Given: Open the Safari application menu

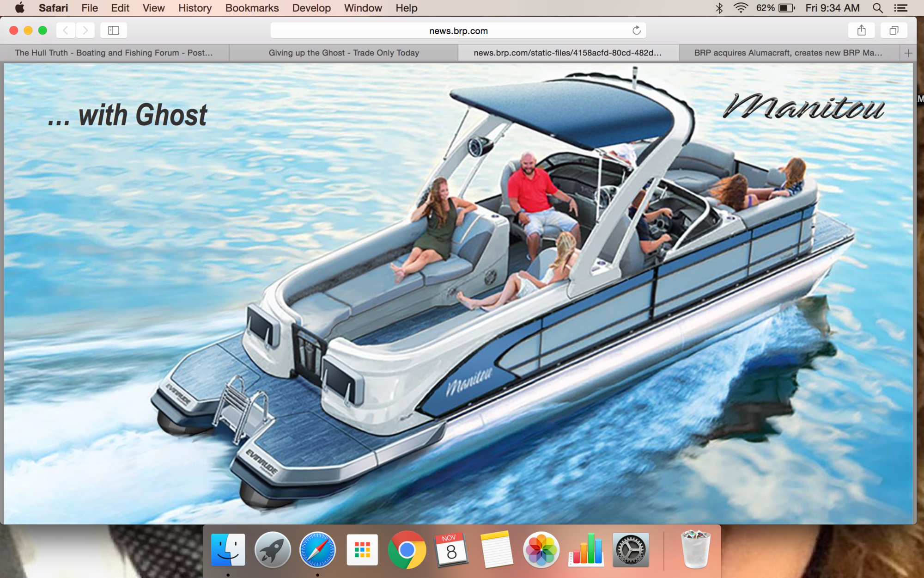Looking at the screenshot, I should (53, 8).
